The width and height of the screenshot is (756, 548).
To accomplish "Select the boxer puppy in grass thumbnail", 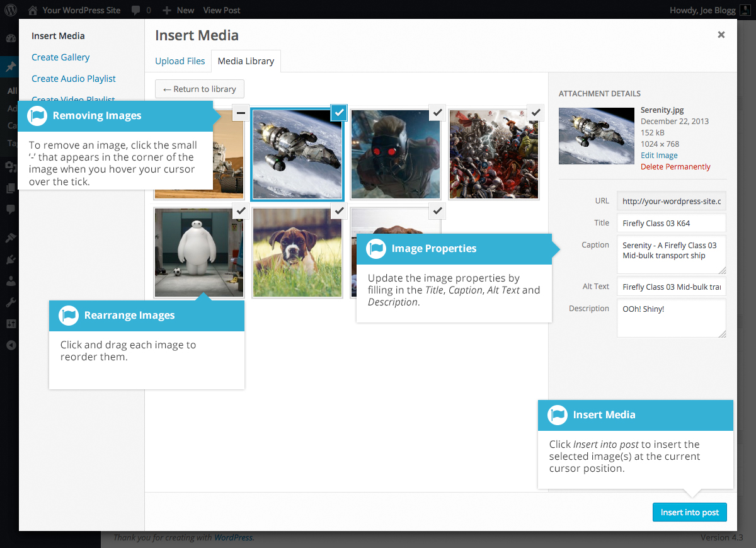I will click(x=297, y=253).
